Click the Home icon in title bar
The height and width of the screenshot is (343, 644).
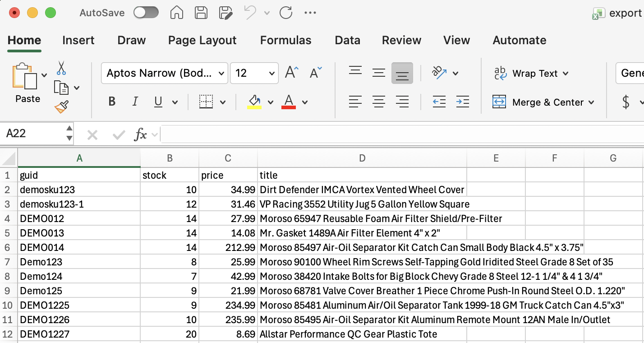pyautogui.click(x=177, y=13)
